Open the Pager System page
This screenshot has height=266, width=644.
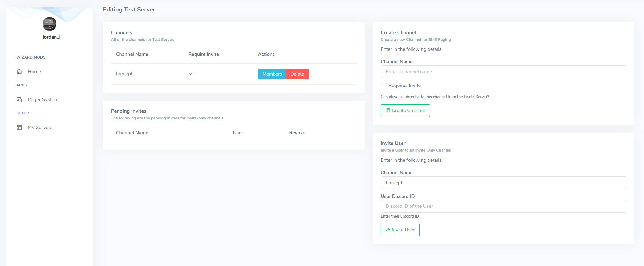[43, 99]
